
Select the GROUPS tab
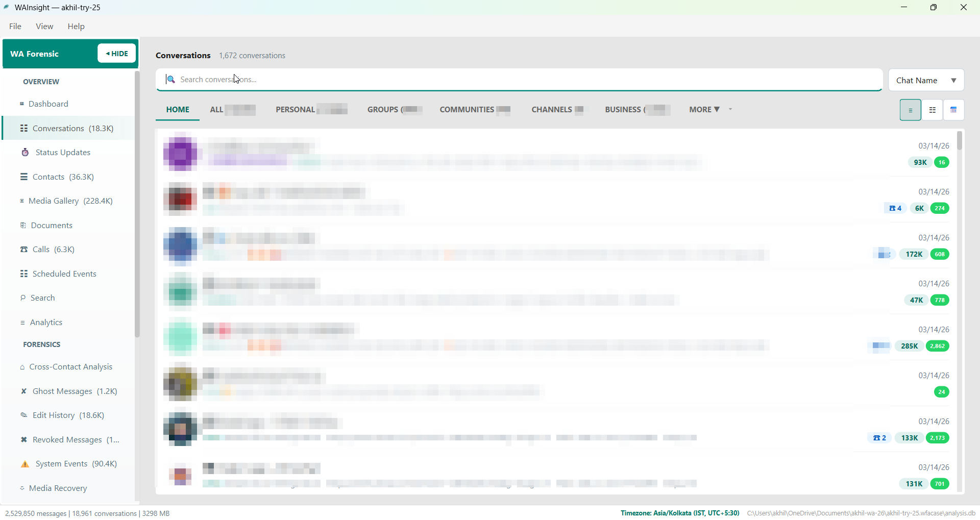click(x=395, y=109)
